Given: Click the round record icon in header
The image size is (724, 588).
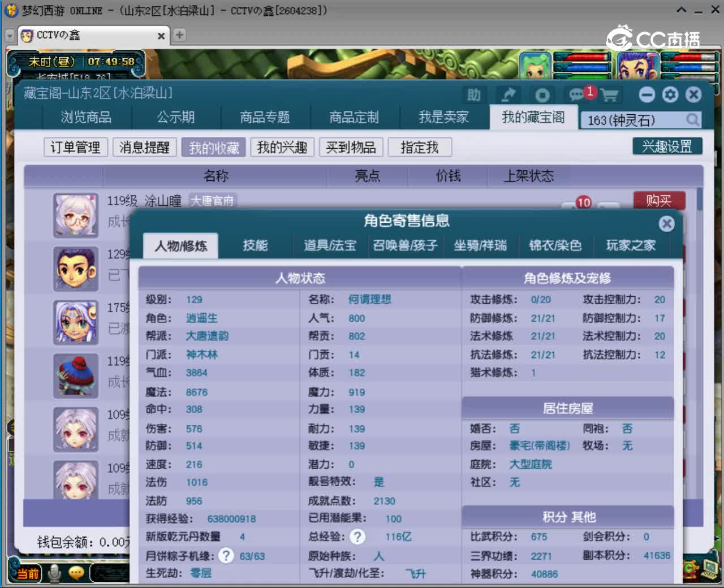Looking at the screenshot, I should pyautogui.click(x=542, y=95).
